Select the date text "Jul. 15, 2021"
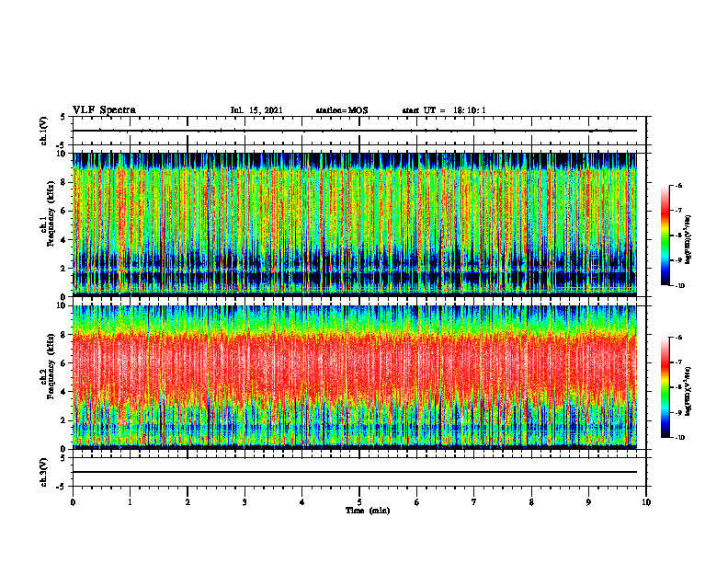Viewport: 728px width, 563px height. [x=256, y=110]
